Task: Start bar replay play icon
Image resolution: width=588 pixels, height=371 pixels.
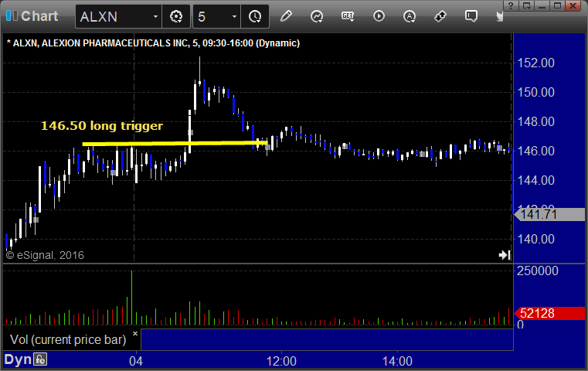Action: click(379, 16)
